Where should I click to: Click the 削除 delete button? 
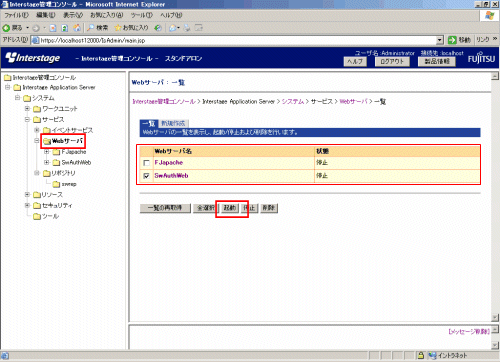(269, 208)
